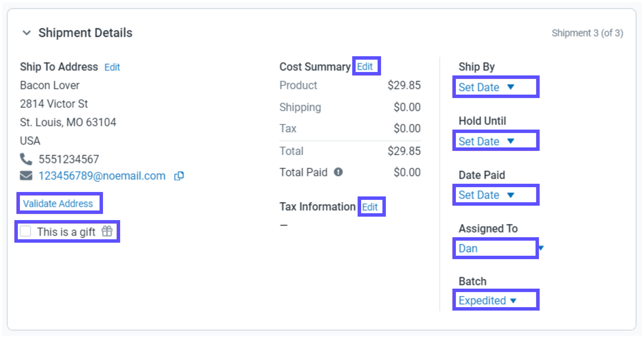Click Edit next to Ship To Address

[x=112, y=67]
